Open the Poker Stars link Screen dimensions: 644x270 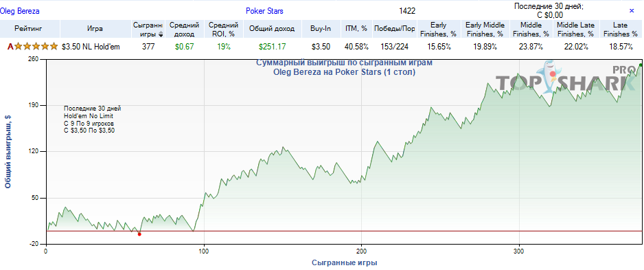click(x=264, y=11)
